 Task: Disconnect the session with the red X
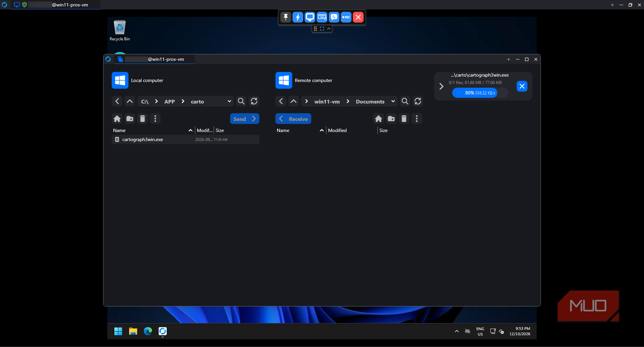pos(358,17)
